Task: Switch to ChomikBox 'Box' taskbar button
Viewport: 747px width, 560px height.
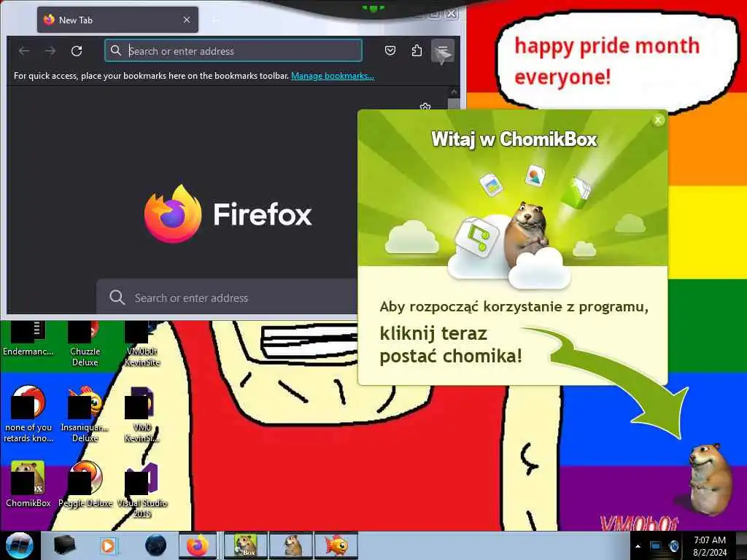Action: (245, 545)
